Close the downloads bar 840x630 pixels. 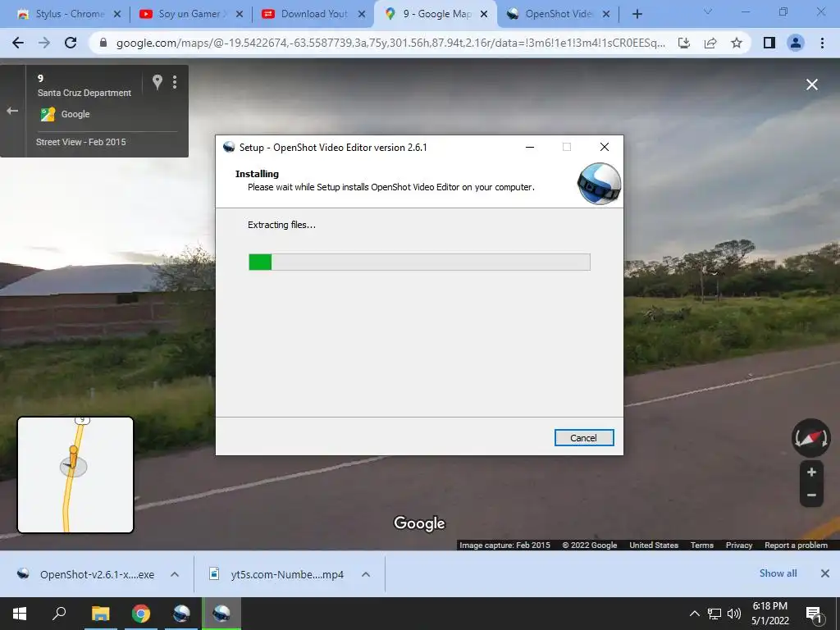(825, 573)
